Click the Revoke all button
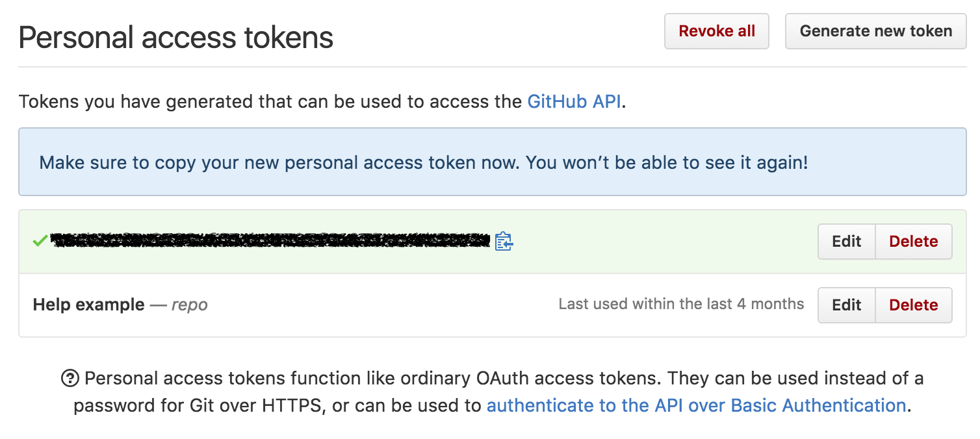980x439 pixels. [716, 31]
